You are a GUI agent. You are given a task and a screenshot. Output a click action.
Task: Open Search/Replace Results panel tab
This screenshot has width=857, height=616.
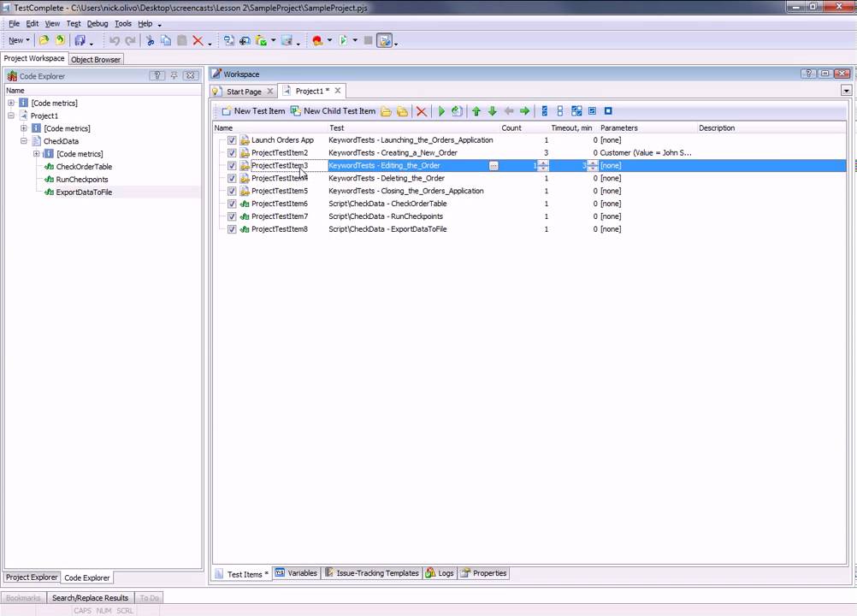(x=90, y=598)
